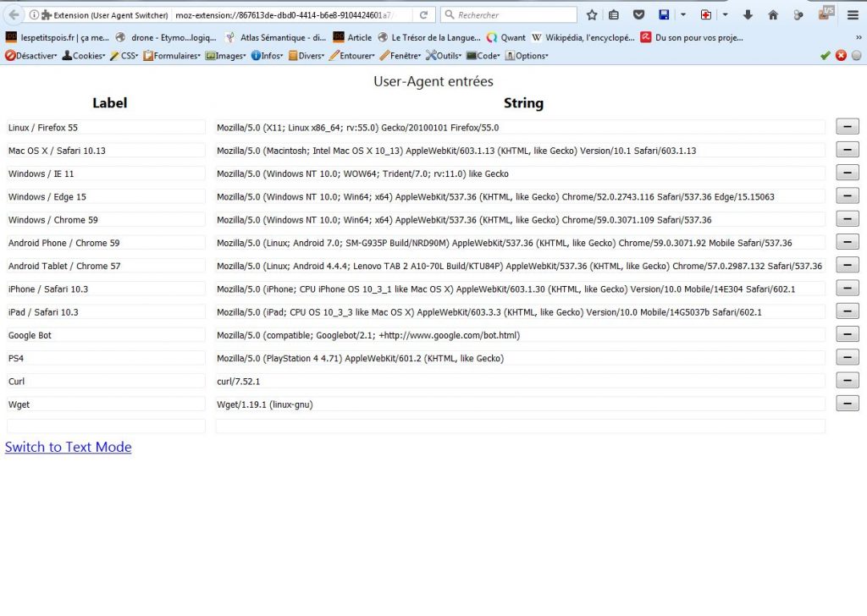Expand the CSS toolbar menu
Screen dimensions: 867x616
124,56
